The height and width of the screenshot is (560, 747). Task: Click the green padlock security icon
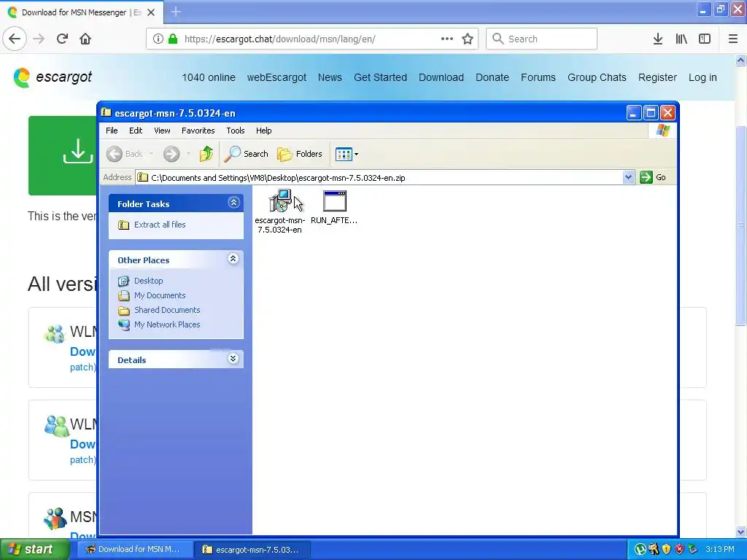click(173, 39)
